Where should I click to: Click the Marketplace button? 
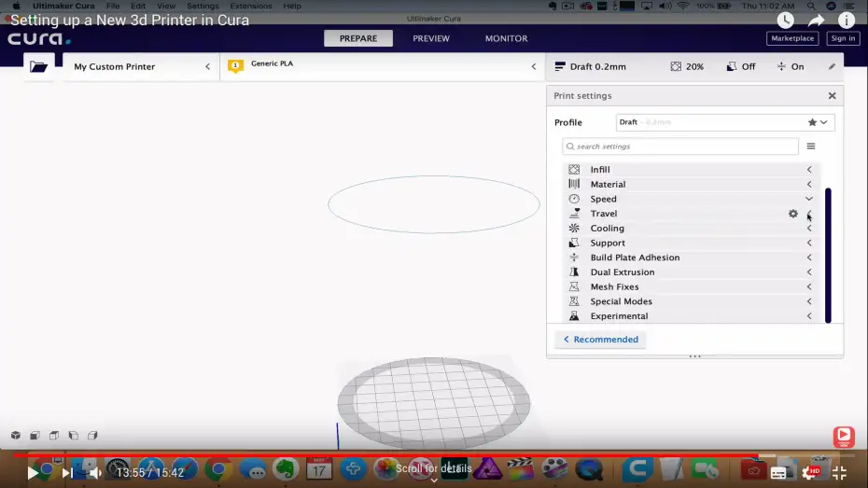pos(792,38)
